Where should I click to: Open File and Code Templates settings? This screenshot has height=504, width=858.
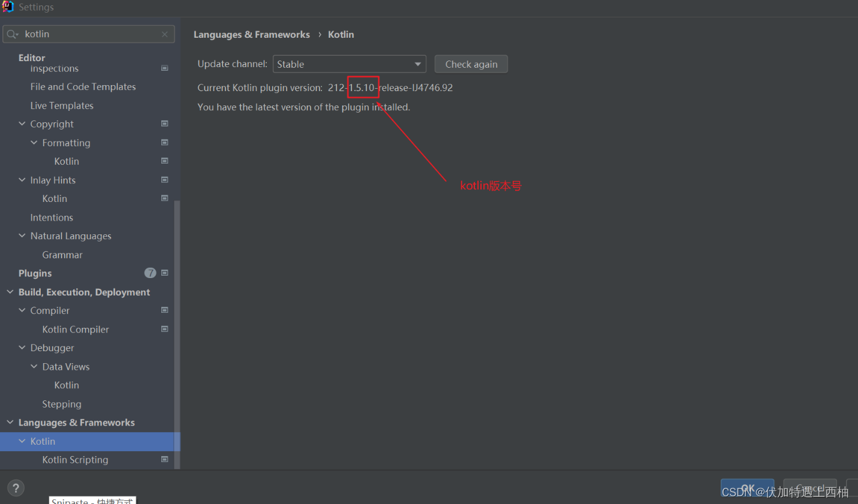[x=83, y=87]
